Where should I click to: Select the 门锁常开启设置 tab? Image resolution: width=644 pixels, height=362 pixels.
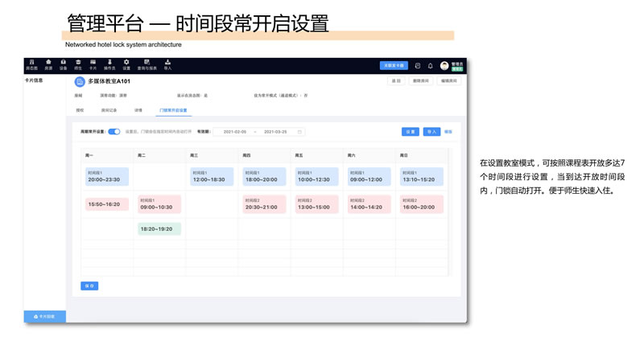pos(173,110)
